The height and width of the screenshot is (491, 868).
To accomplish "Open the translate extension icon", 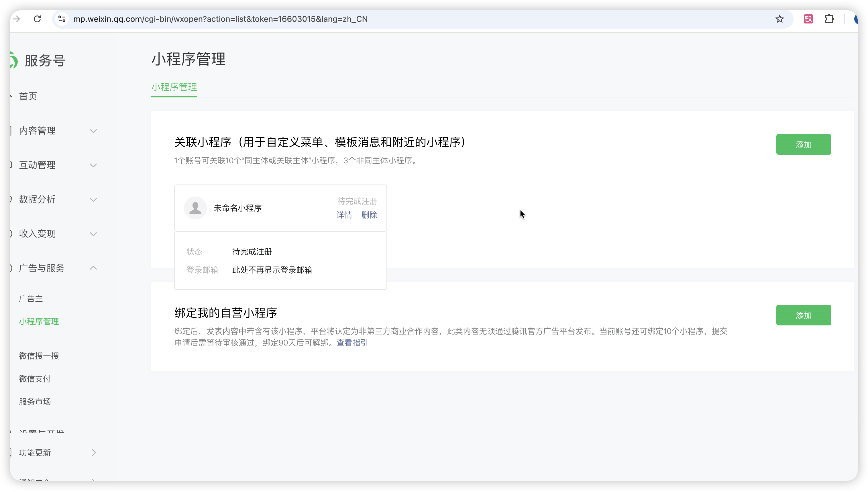I will coord(808,19).
